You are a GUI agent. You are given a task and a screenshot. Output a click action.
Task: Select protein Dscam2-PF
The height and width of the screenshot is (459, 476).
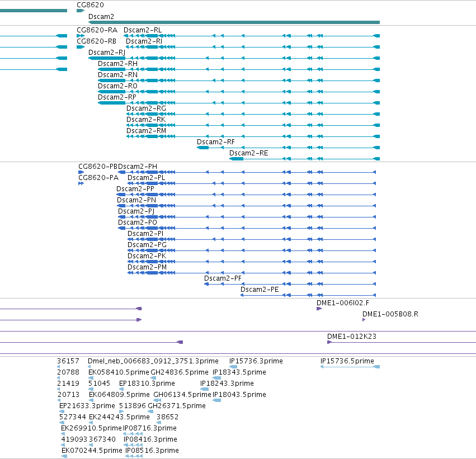click(x=223, y=278)
